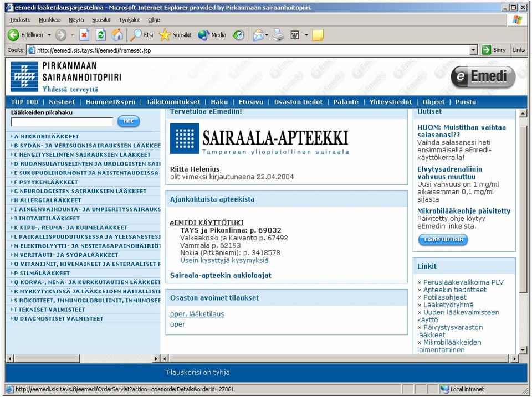Open Sairaala-apteekin aukioloajat link
The height and width of the screenshot is (397, 532).
pos(221,275)
